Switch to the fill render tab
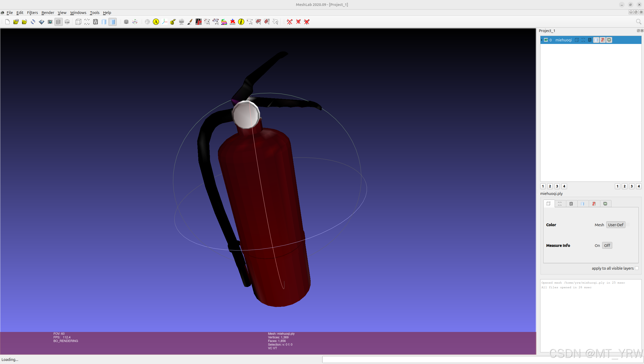This screenshot has width=644, height=364. tap(583, 204)
